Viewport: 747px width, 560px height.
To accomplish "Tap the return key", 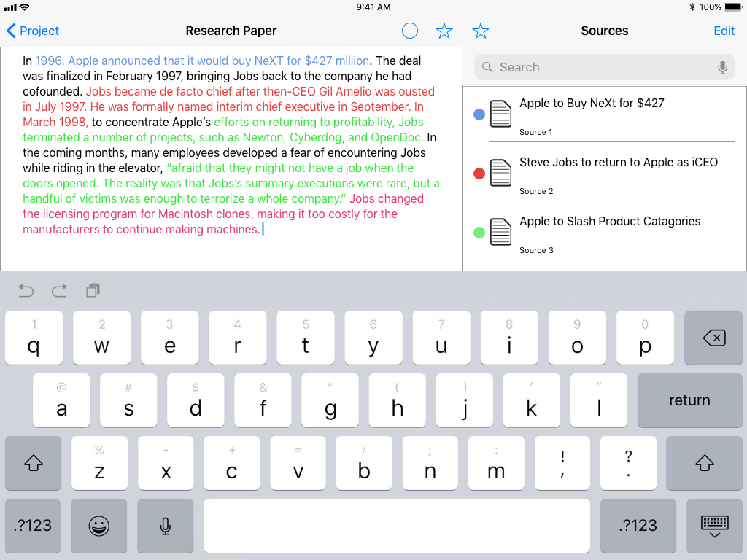I will (x=690, y=400).
